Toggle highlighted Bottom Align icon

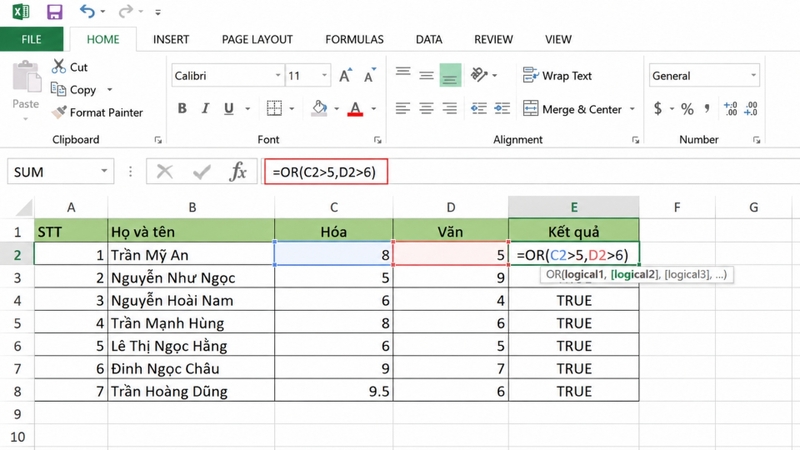click(450, 76)
